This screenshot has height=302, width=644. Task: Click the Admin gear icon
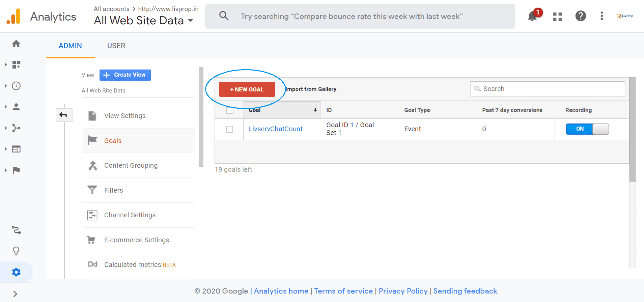pos(16,272)
